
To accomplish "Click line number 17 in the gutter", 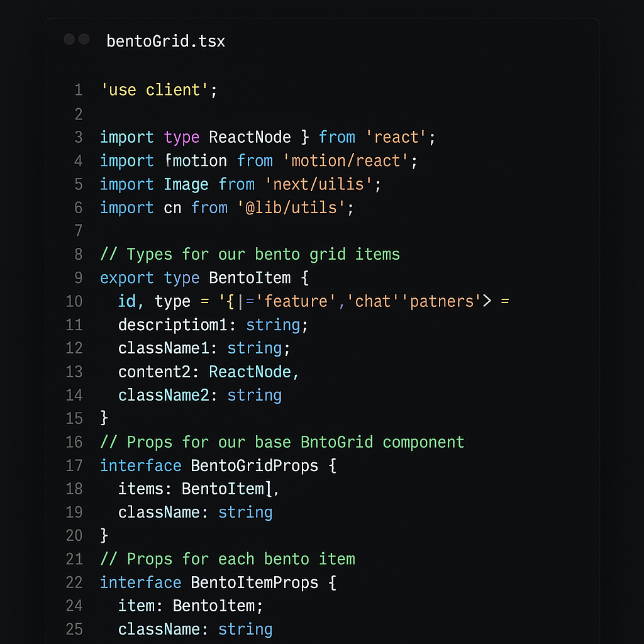I will point(74,465).
